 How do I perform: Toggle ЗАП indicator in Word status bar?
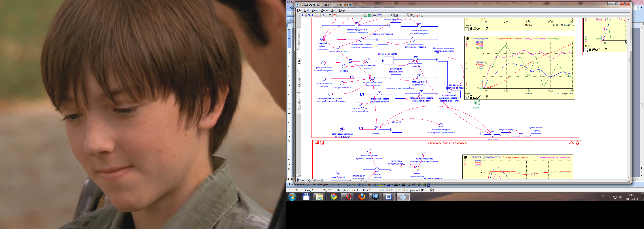pos(381,190)
